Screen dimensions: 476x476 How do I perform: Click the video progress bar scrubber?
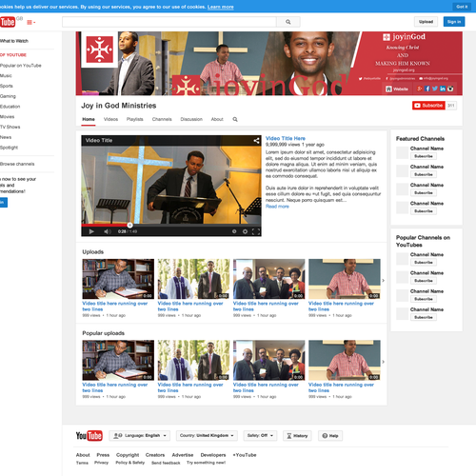(129, 225)
